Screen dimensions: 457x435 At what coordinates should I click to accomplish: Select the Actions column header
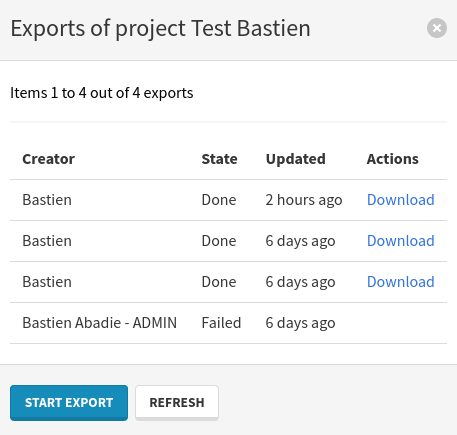click(393, 159)
